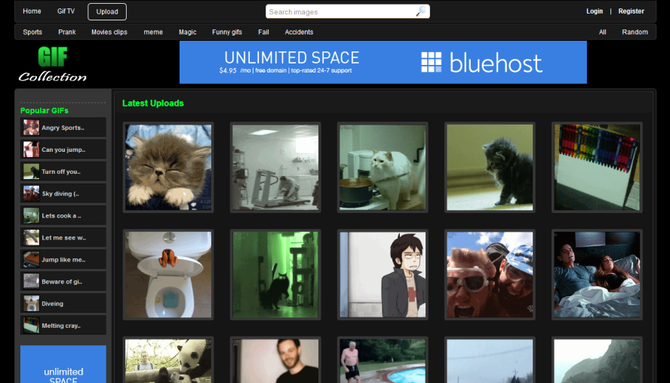Open the Turn off you sidebar thumbnail

click(x=31, y=171)
